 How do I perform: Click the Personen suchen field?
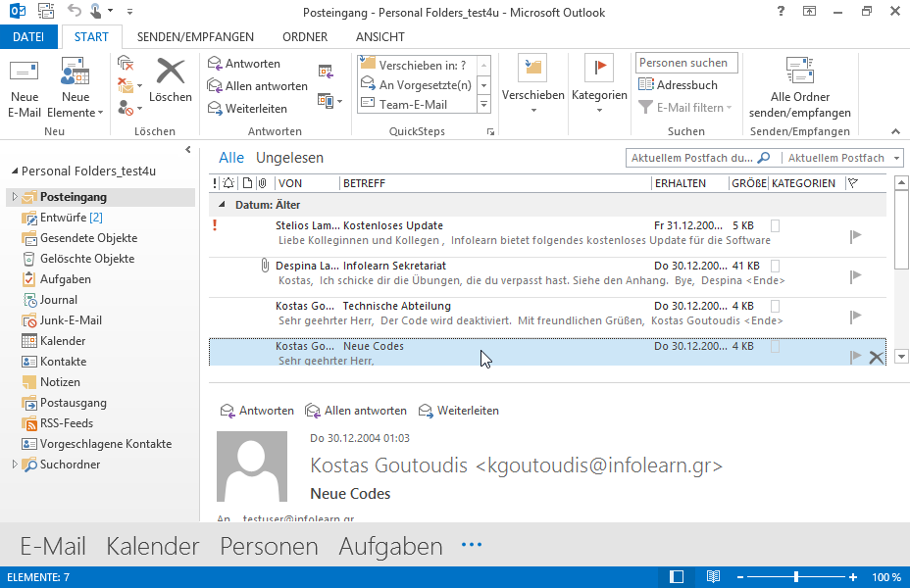[x=686, y=63]
